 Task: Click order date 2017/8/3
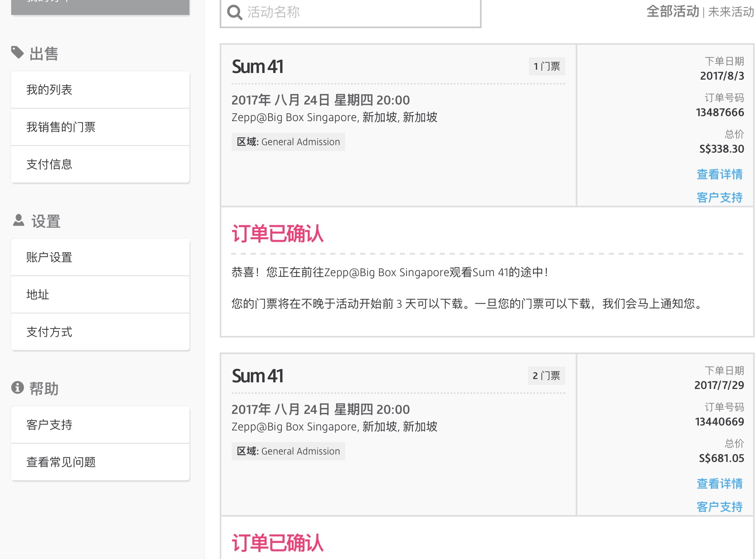point(722,76)
